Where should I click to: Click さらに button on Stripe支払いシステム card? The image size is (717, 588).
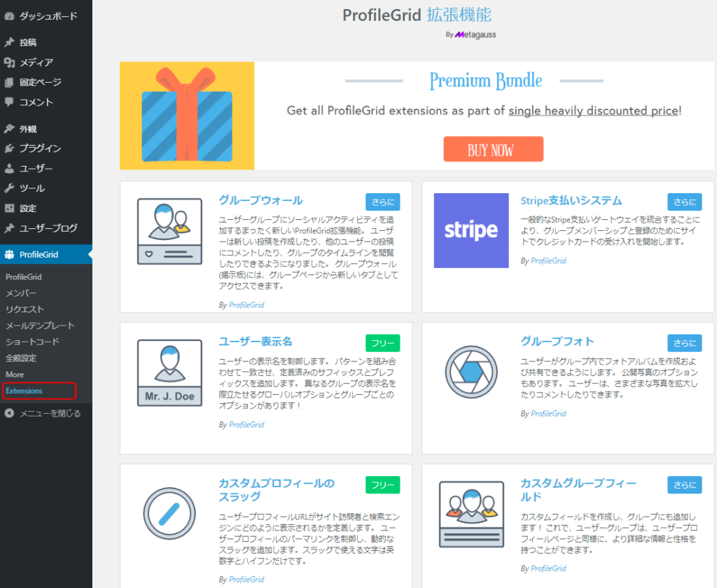tap(684, 202)
